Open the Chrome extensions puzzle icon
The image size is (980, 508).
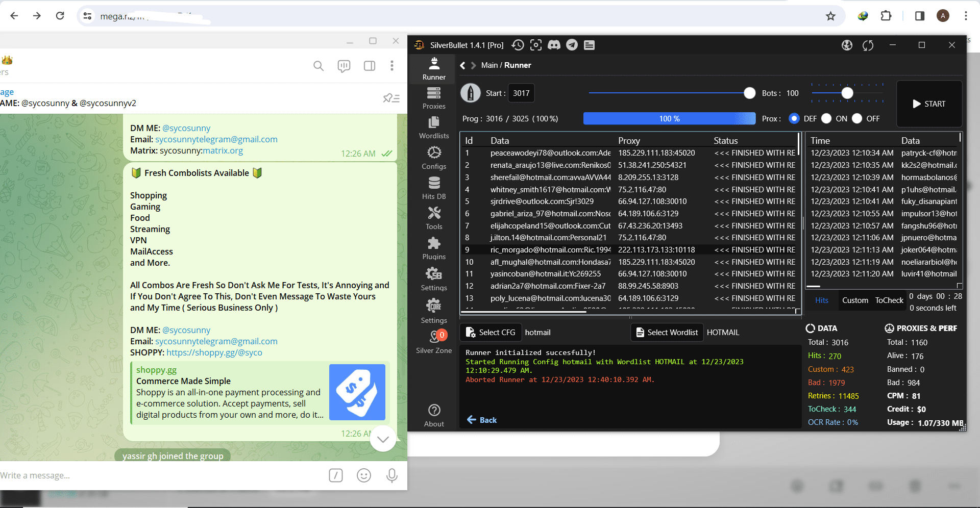(x=886, y=16)
